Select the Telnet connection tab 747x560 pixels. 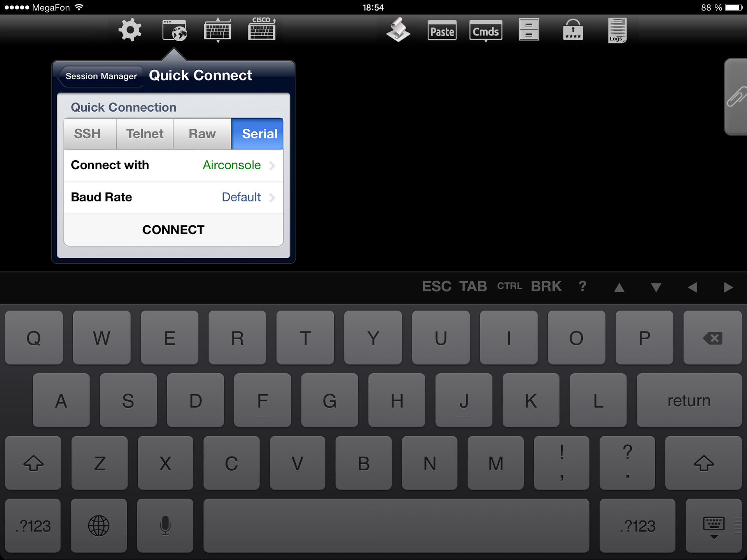pyautogui.click(x=144, y=133)
